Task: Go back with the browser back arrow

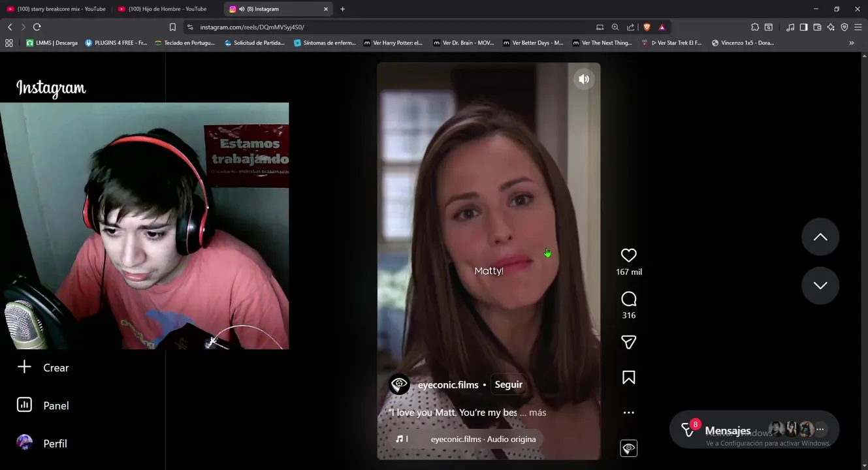Action: [10, 27]
